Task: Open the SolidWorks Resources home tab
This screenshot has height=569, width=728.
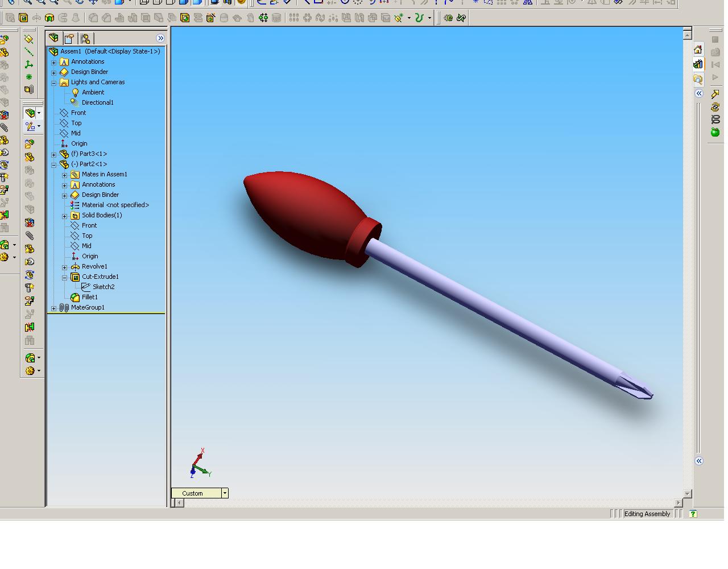Action: pos(698,50)
